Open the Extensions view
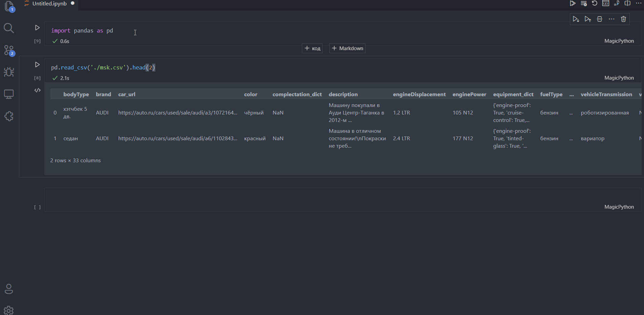644x315 pixels. click(x=9, y=116)
